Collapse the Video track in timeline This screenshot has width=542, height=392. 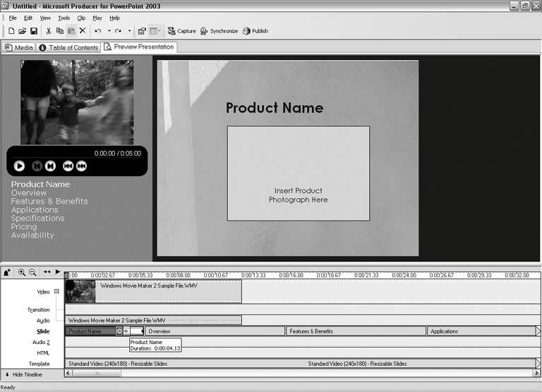coord(56,291)
